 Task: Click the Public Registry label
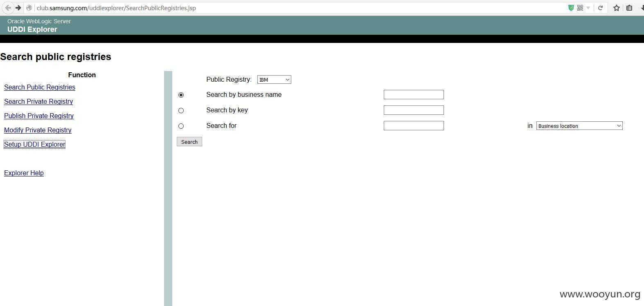[229, 79]
